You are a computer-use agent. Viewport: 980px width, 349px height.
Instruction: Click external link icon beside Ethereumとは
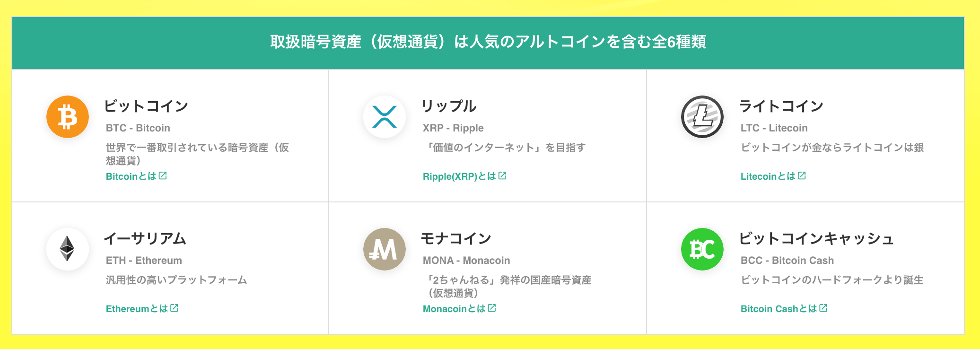[x=174, y=308]
